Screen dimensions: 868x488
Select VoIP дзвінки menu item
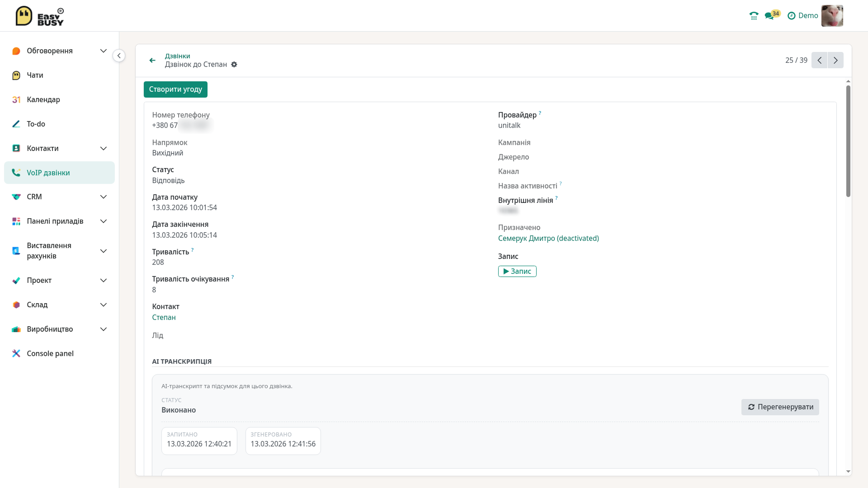[x=59, y=173]
